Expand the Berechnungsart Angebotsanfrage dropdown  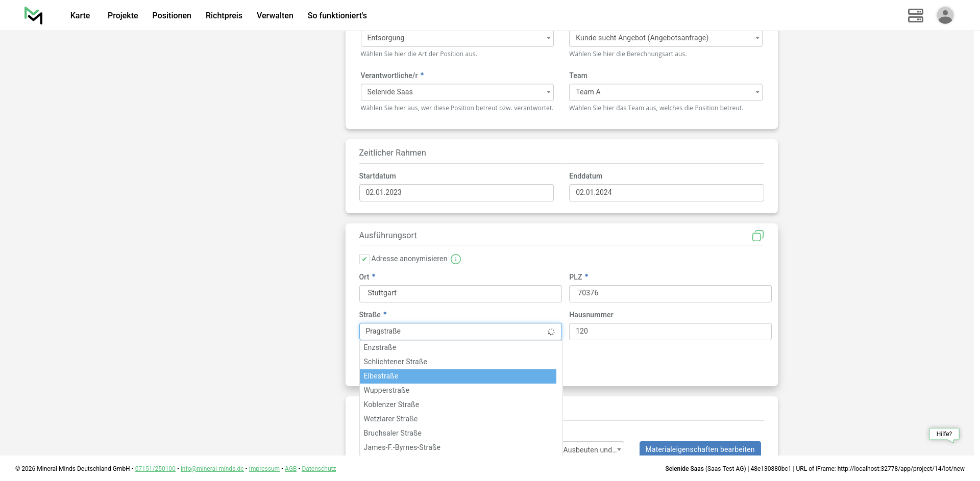point(665,38)
